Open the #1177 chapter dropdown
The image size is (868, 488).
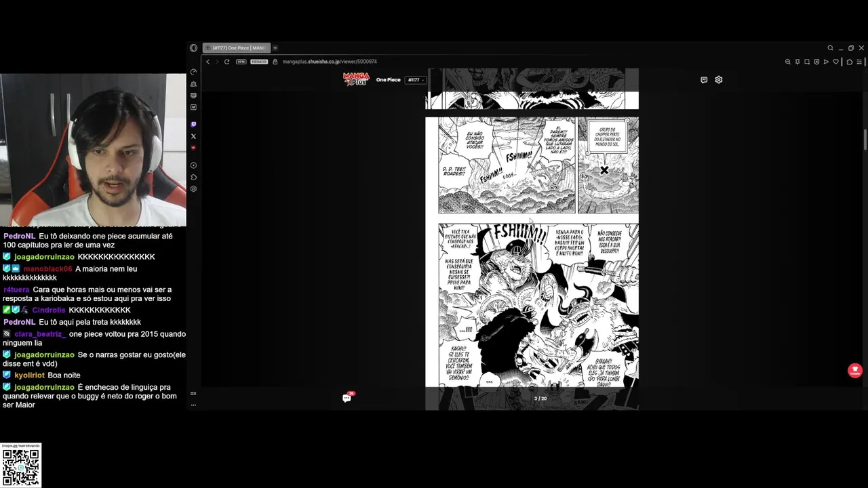click(416, 80)
